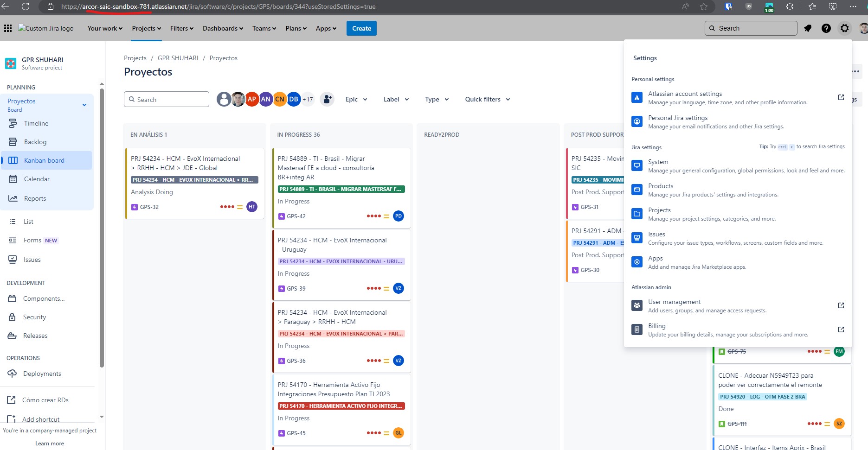Image resolution: width=868 pixels, height=450 pixels.
Task: Collapse the Proyectos board chevron
Action: tap(84, 105)
